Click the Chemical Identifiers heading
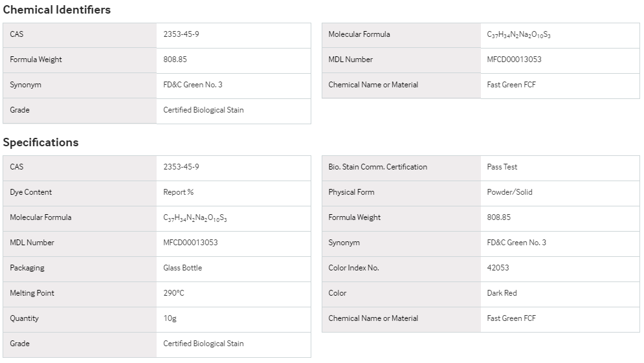 point(57,10)
